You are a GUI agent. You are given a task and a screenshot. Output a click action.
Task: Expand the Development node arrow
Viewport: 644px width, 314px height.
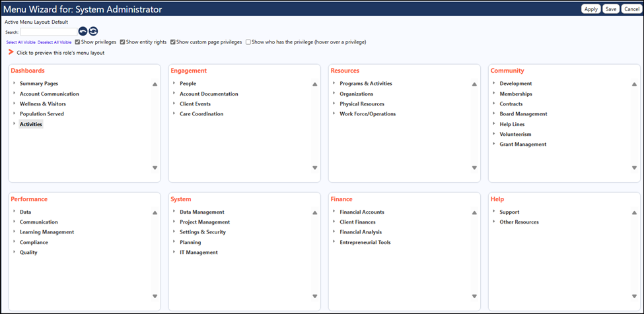click(x=494, y=83)
